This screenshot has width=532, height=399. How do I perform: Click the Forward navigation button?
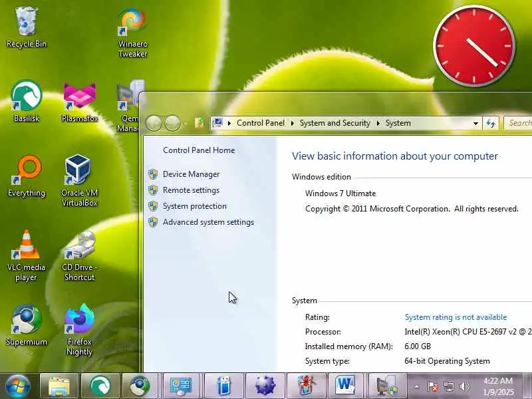172,123
